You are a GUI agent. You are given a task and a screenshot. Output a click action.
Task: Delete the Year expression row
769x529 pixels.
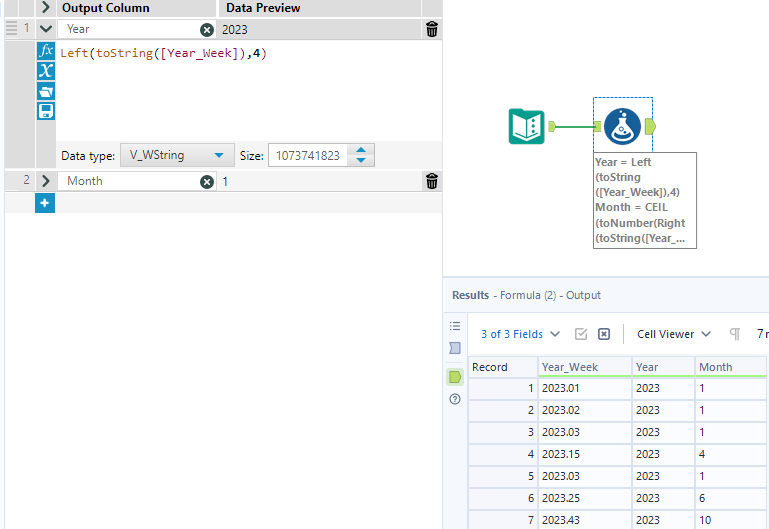click(x=432, y=29)
